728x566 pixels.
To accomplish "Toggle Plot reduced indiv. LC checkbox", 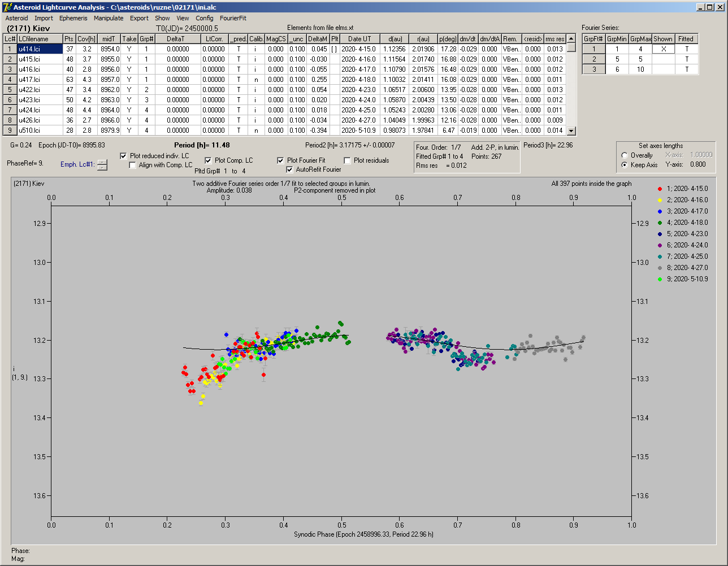I will 124,156.
